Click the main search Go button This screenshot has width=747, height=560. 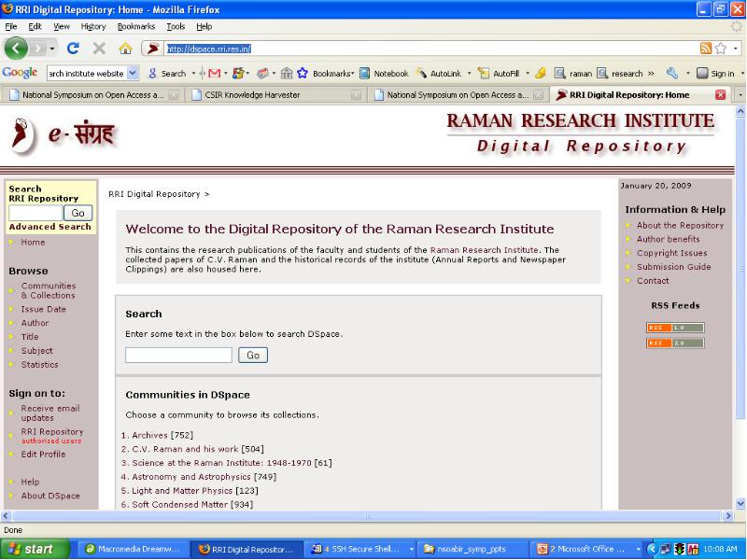coord(253,356)
